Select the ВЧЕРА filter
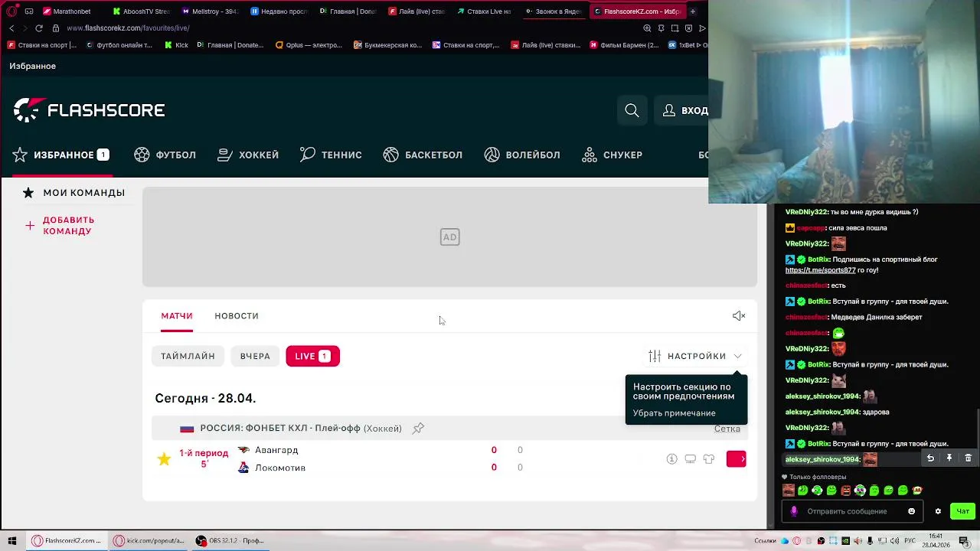 (255, 356)
